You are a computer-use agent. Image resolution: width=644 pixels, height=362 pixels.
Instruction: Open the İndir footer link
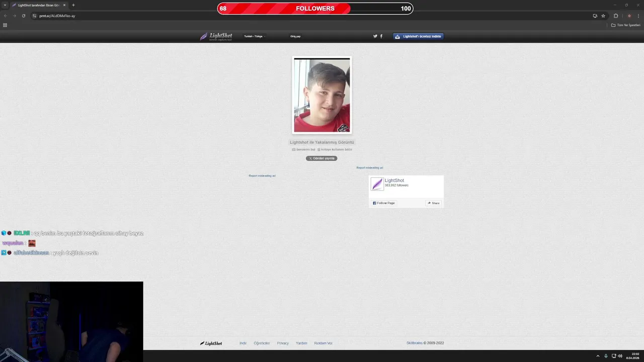243,343
